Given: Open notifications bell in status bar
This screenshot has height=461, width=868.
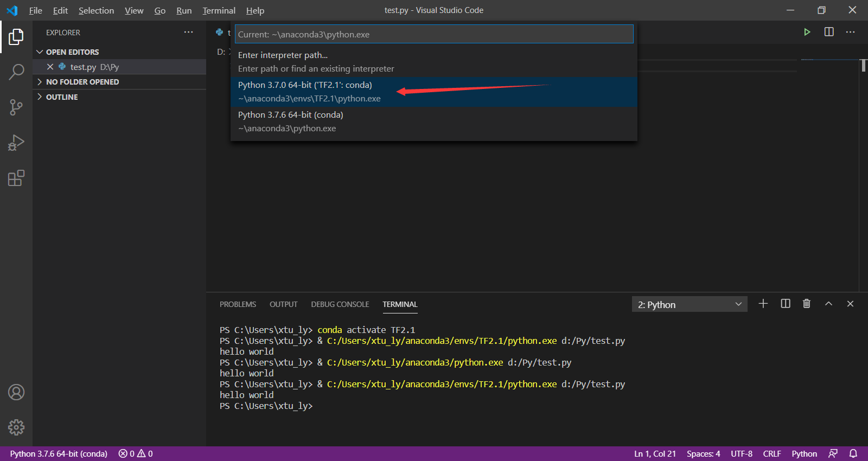Looking at the screenshot, I should click(x=853, y=453).
